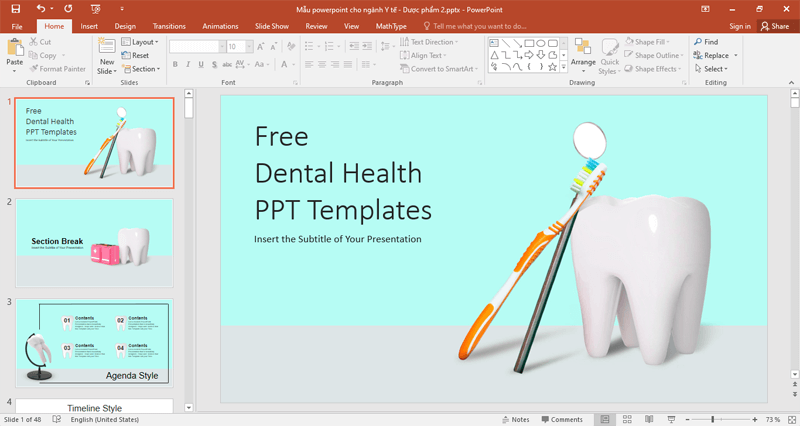This screenshot has height=426, width=800.
Task: Switch to the Transitions tab
Action: [169, 26]
